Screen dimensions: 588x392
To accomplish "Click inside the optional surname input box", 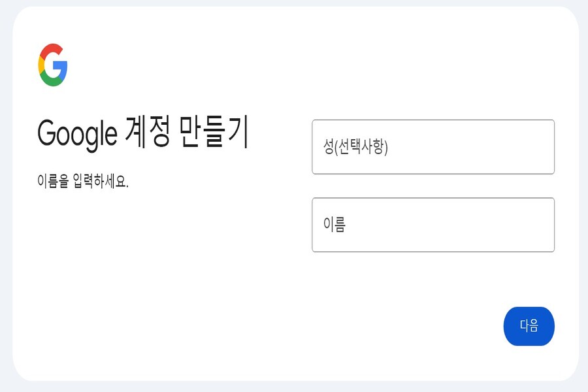I will click(433, 147).
